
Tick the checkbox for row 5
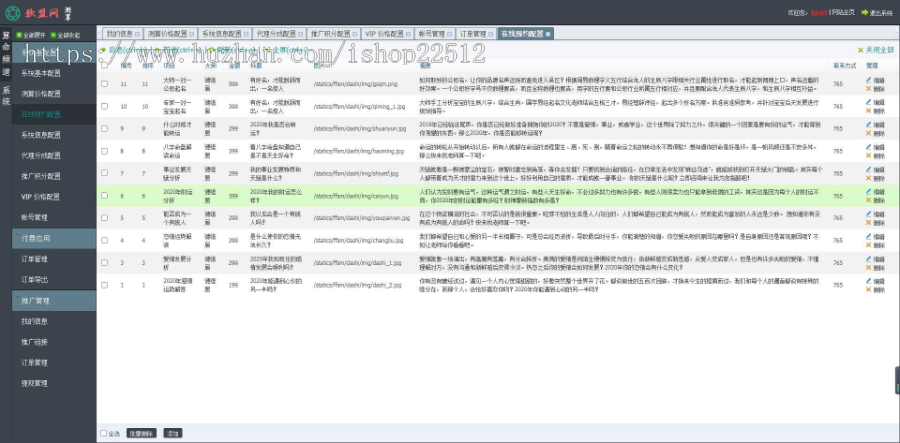click(x=104, y=218)
